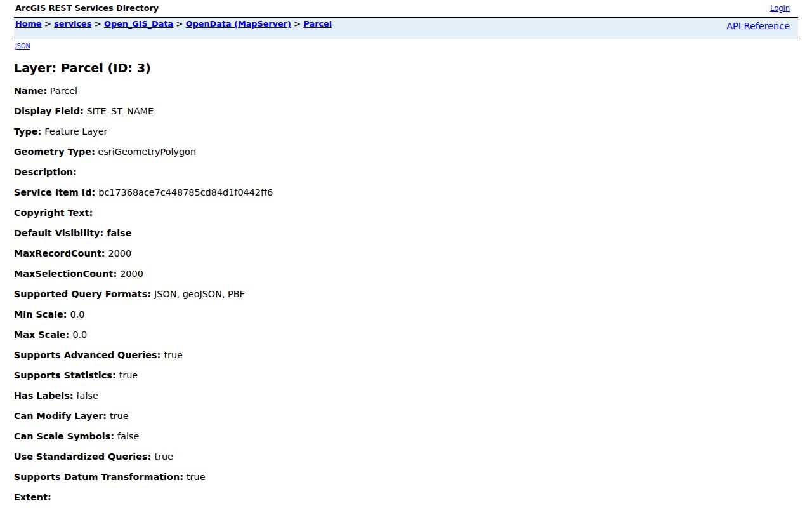Click the 'Can Modify Layer' line
Image resolution: width=812 pixels, height=508 pixels.
tap(71, 416)
